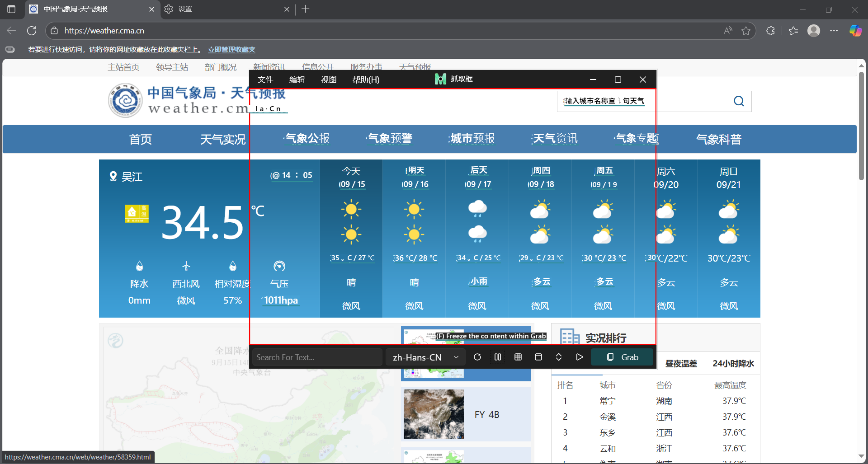The image size is (868, 464).
Task: Toggle the window frame icon in Grab toolbar
Action: [538, 357]
